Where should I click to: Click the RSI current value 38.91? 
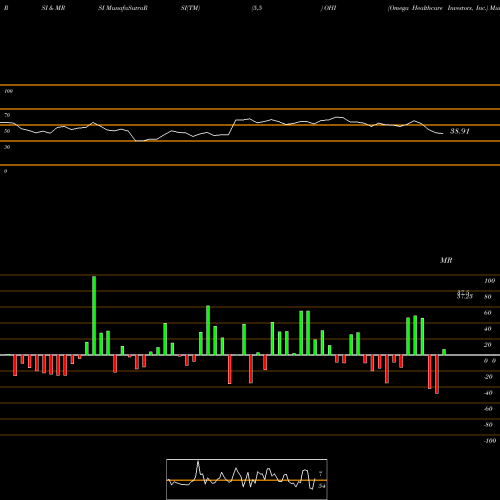(x=460, y=131)
